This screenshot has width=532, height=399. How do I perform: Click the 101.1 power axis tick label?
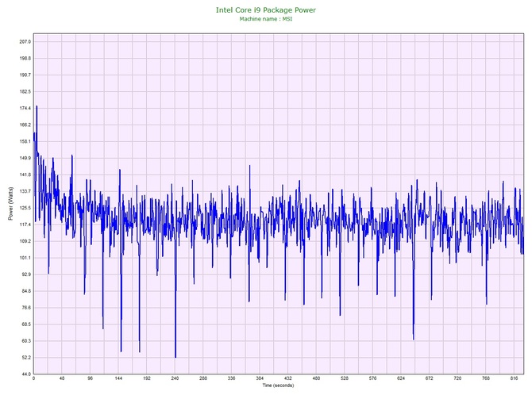pos(24,258)
